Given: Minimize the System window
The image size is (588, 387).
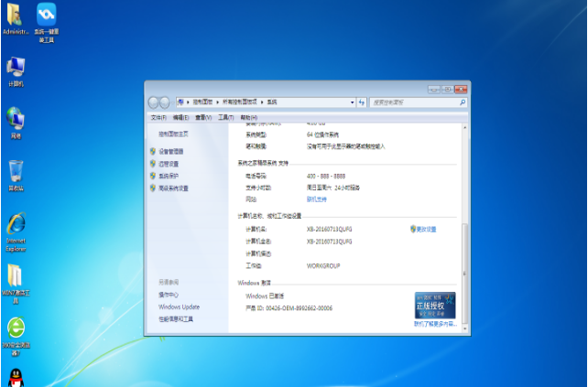Looking at the screenshot, I should (x=434, y=89).
